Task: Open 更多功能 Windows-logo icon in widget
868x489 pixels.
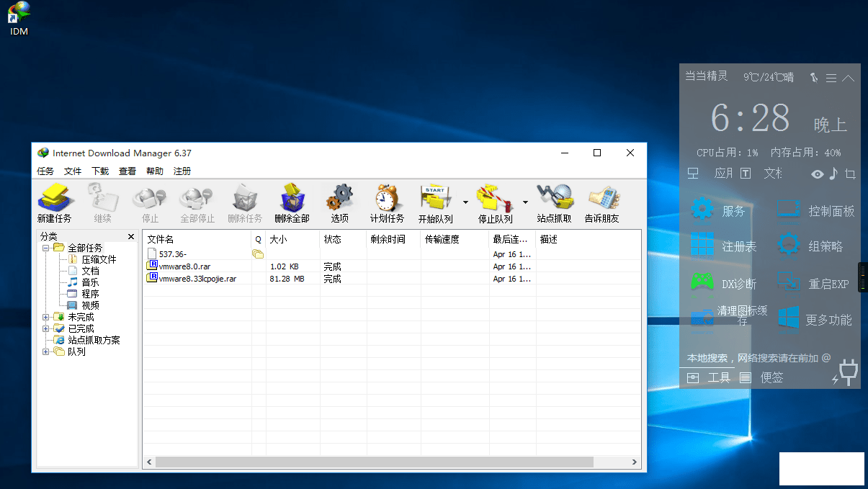Action: pyautogui.click(x=789, y=318)
